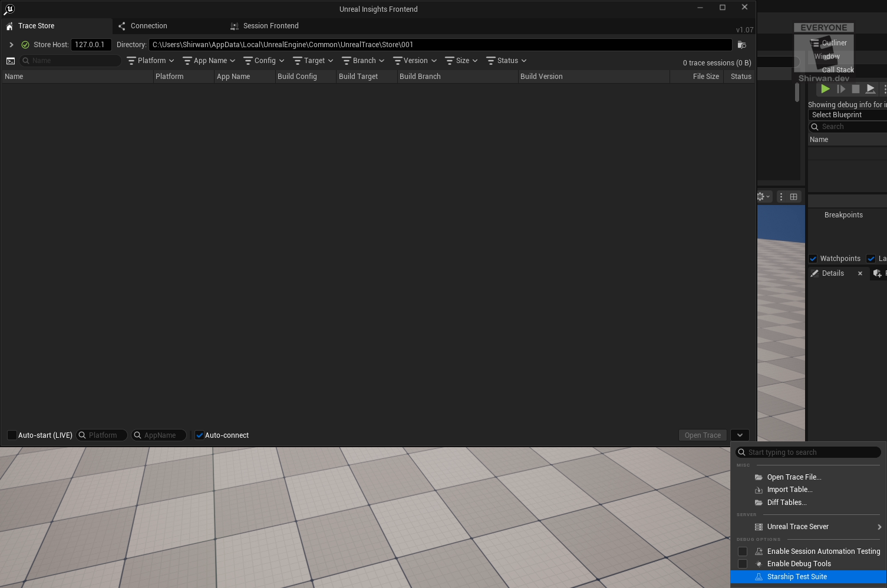Sort by the Name column header
This screenshot has height=588, width=887.
coord(77,77)
